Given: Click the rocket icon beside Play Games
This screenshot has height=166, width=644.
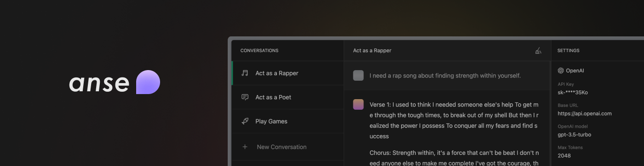Looking at the screenshot, I should point(245,121).
